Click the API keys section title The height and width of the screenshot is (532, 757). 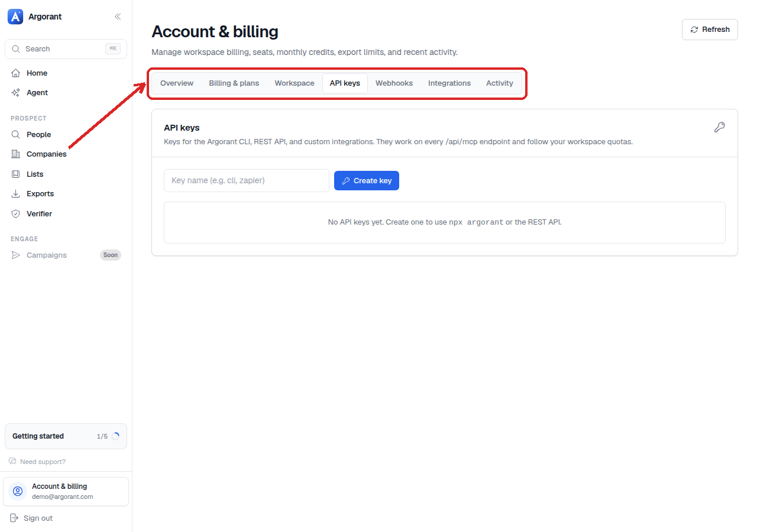(182, 128)
